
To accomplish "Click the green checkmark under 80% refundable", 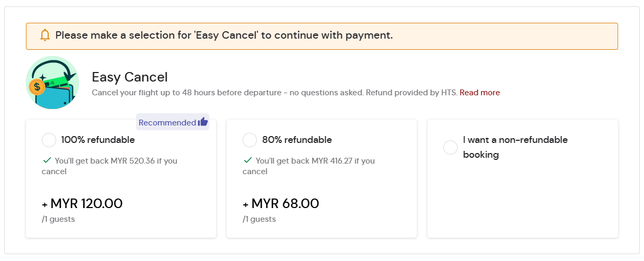I will (247, 160).
